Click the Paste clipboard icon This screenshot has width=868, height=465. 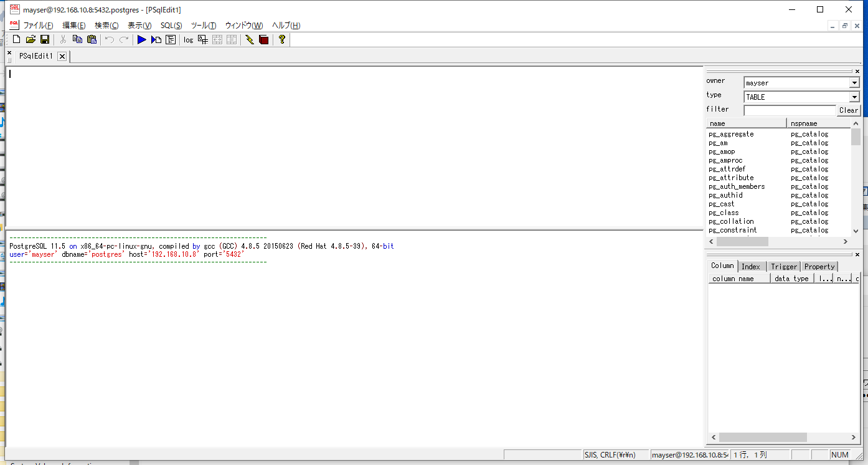92,39
